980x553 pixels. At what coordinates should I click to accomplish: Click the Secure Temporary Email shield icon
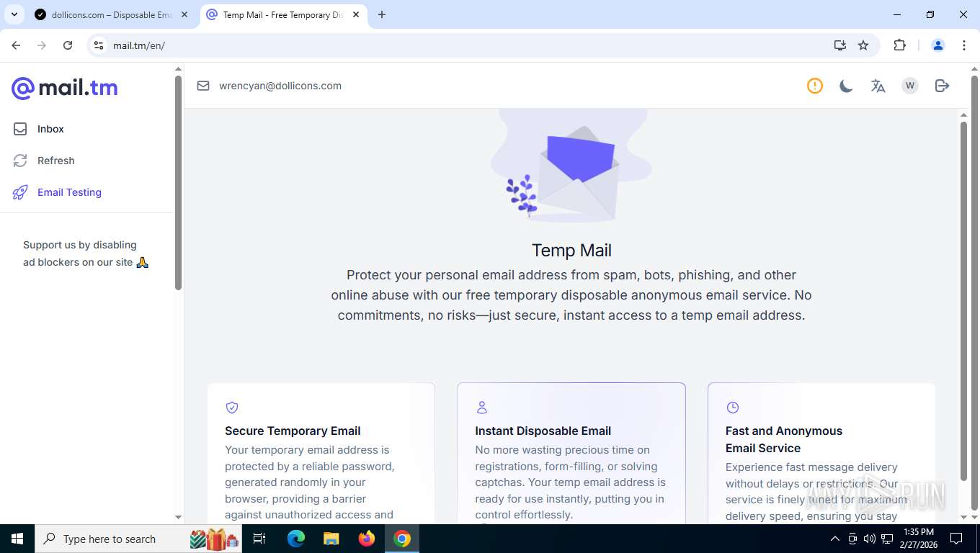[232, 408]
